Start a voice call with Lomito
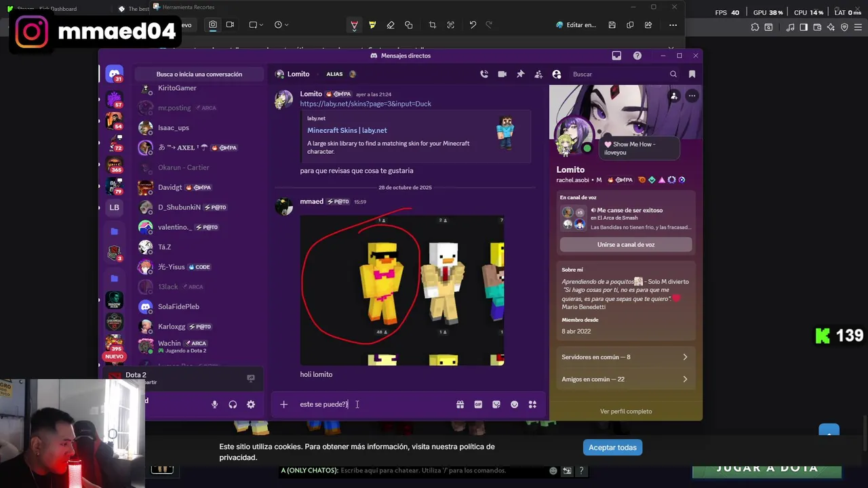The height and width of the screenshot is (488, 868). [484, 74]
